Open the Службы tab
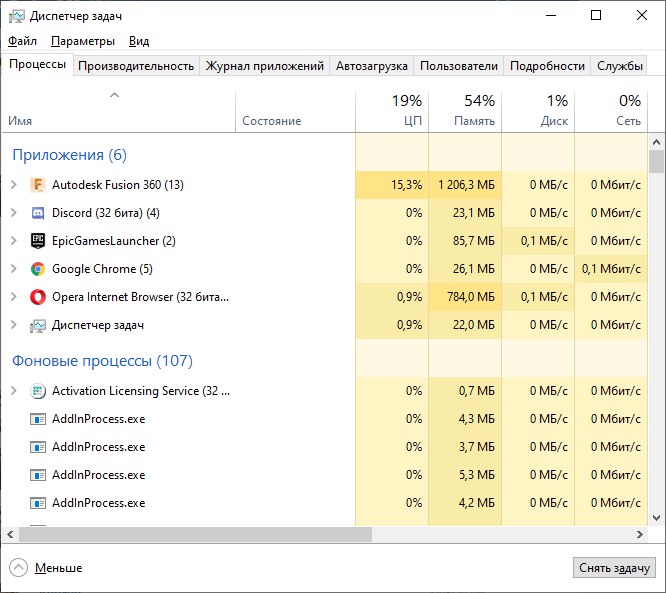The height and width of the screenshot is (593, 666). pos(619,66)
